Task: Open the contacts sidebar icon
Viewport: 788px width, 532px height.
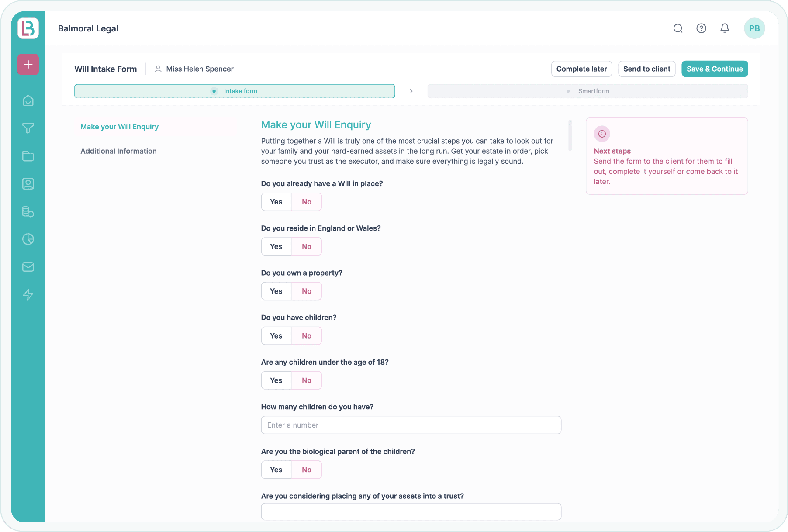Action: [x=28, y=184]
